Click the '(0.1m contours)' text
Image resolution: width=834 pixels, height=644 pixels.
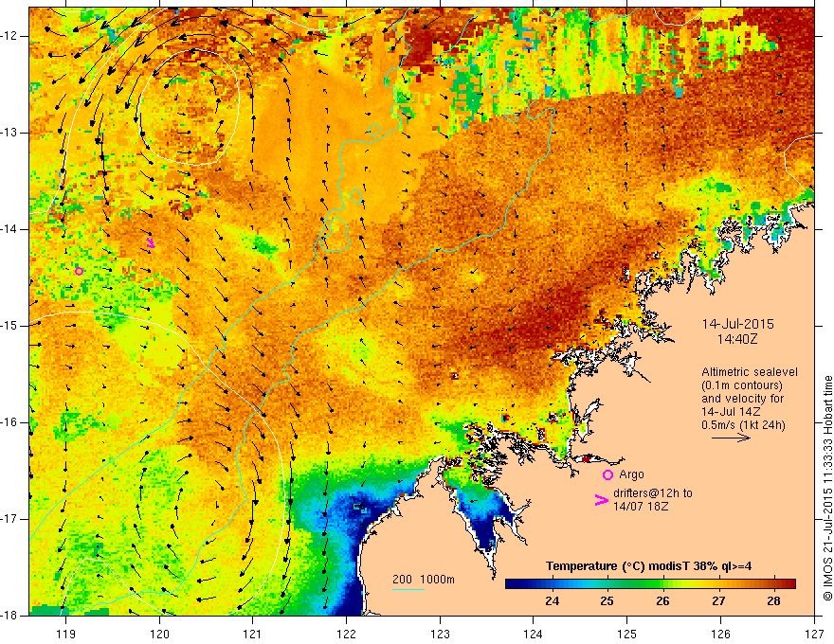coord(742,385)
